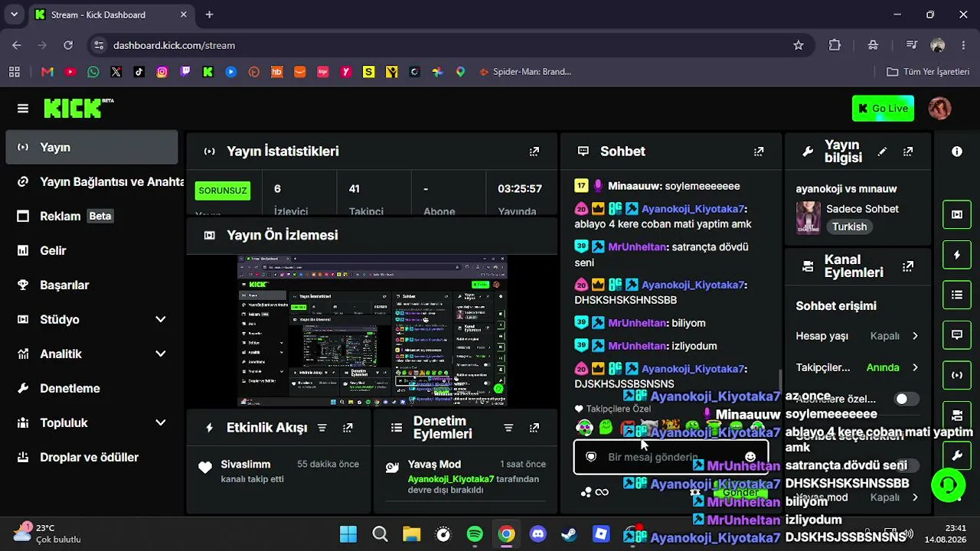
Task: Reload the Kick dashboard page
Action: [68, 45]
